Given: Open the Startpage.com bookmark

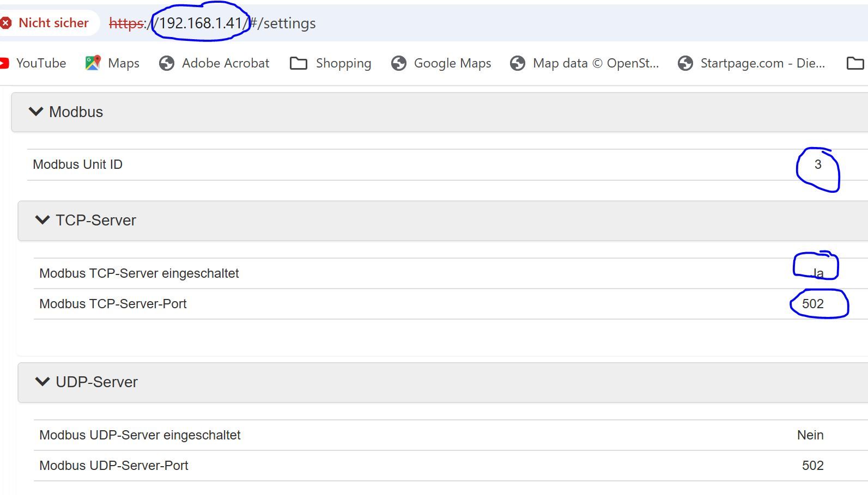Looking at the screenshot, I should click(751, 63).
